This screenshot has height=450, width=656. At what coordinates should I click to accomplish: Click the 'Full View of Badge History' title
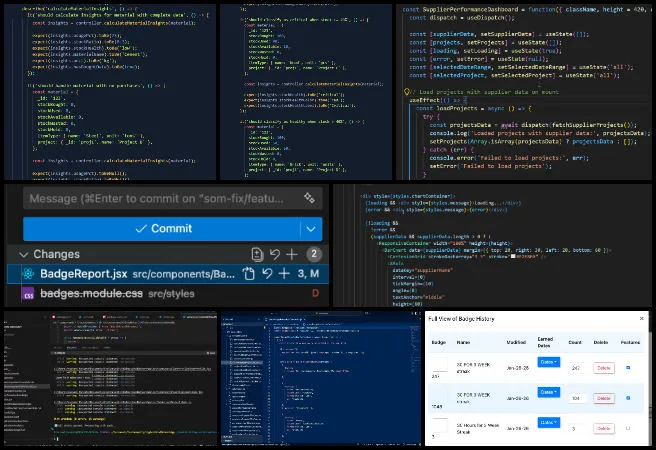click(461, 319)
